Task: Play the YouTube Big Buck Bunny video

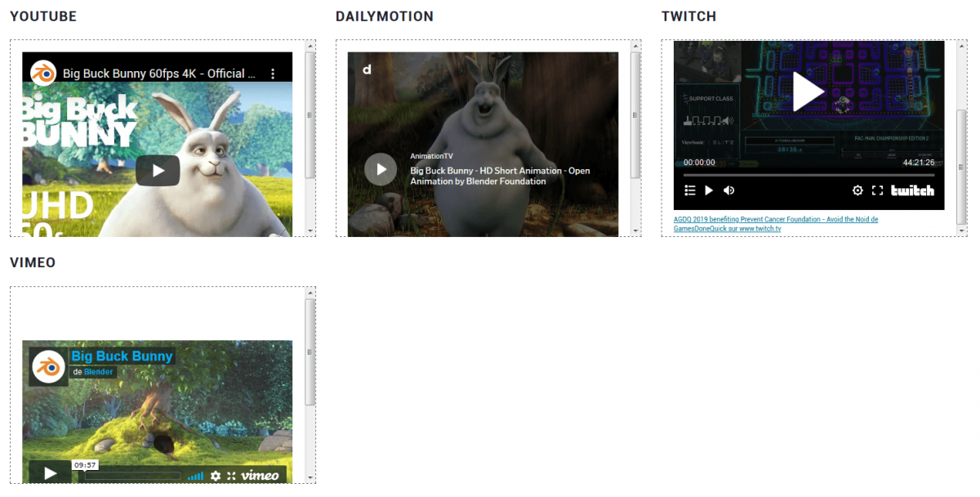Action: pos(158,171)
